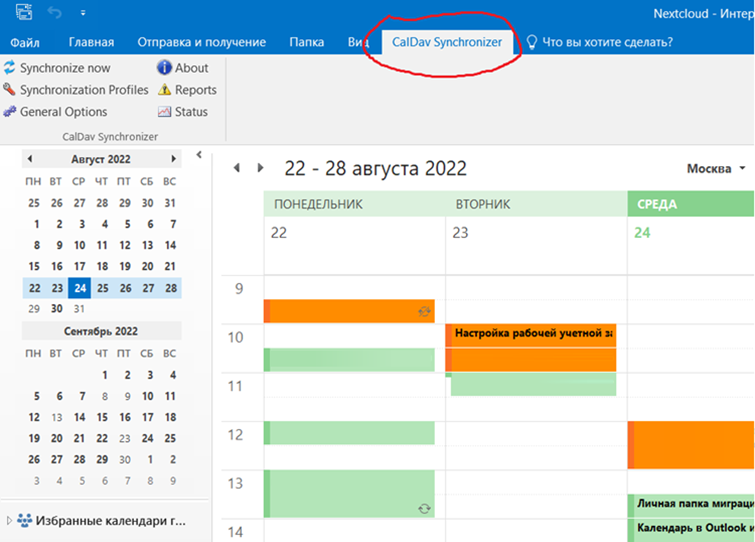Open the quick access toolbar dropdown
This screenshot has width=755, height=542.
[83, 13]
